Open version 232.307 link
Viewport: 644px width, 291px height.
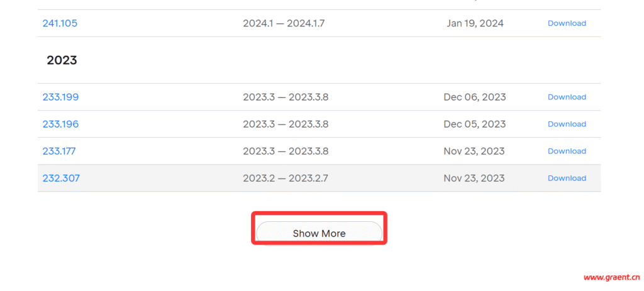coord(61,178)
